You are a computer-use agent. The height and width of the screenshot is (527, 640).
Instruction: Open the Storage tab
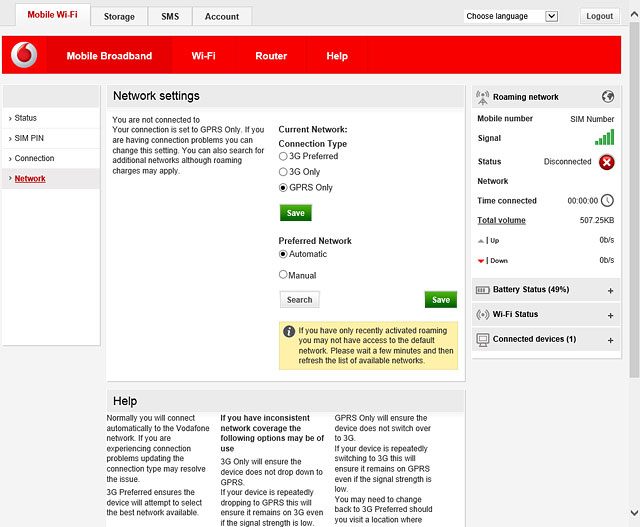pos(119,17)
